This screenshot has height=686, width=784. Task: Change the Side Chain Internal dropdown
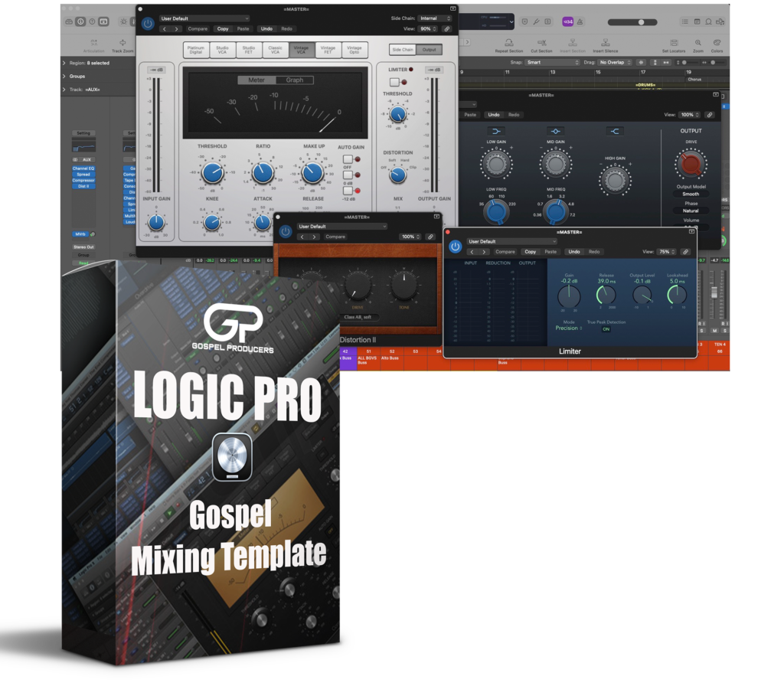point(434,18)
